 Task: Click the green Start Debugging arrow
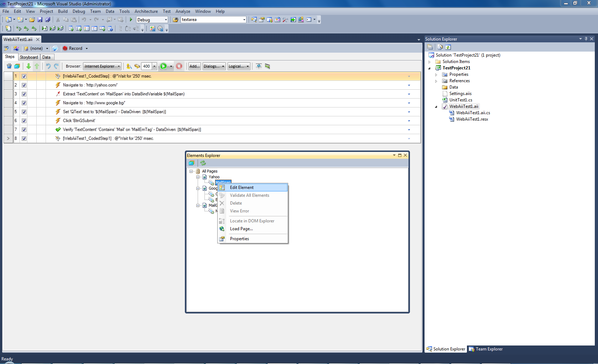click(131, 20)
